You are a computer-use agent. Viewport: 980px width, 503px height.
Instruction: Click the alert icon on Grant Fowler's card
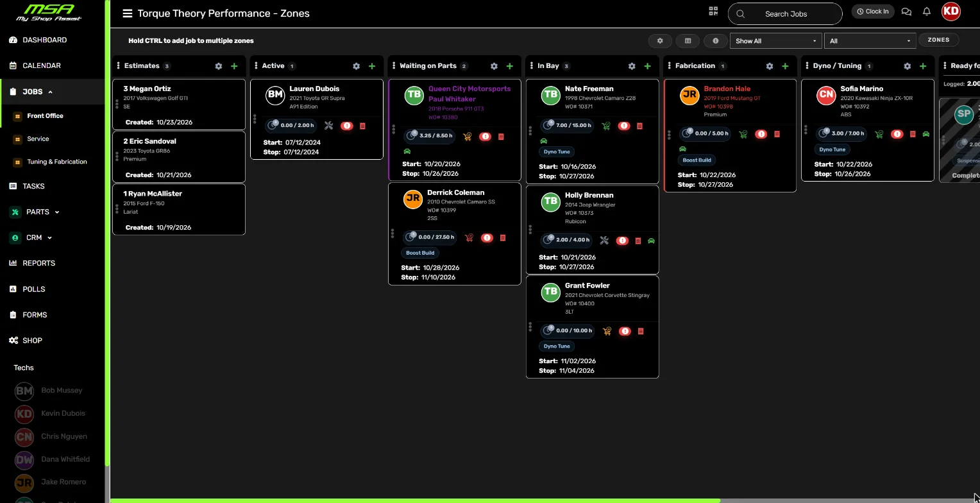(x=625, y=331)
